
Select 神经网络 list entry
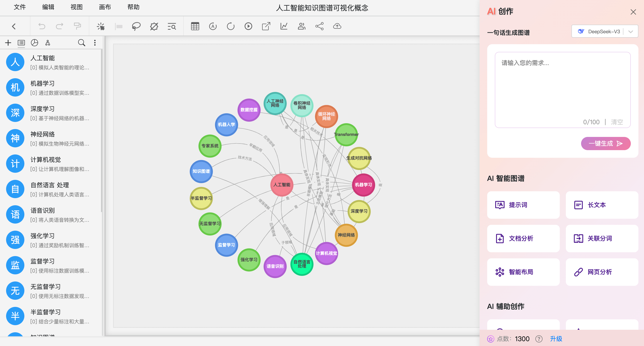pyautogui.click(x=51, y=138)
